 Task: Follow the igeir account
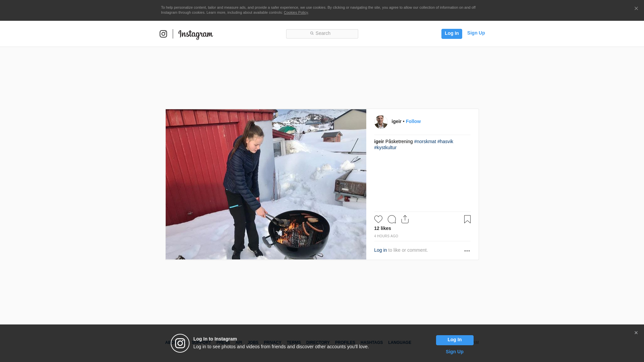click(x=413, y=121)
